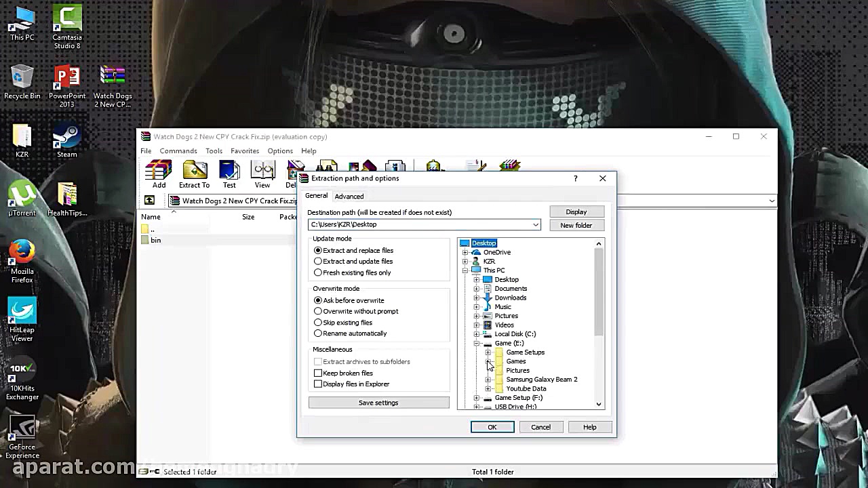Click the Cancel button
Image resolution: width=868 pixels, height=488 pixels.
(x=540, y=427)
